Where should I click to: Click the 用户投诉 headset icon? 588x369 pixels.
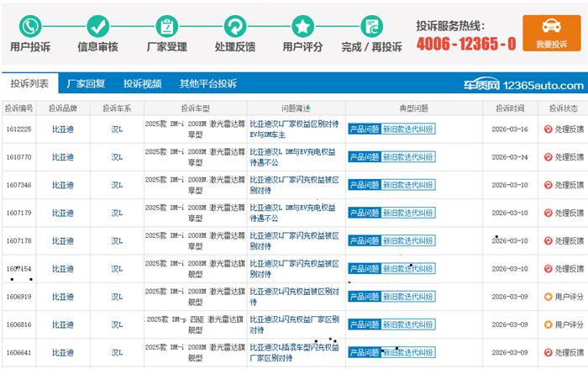pyautogui.click(x=32, y=25)
